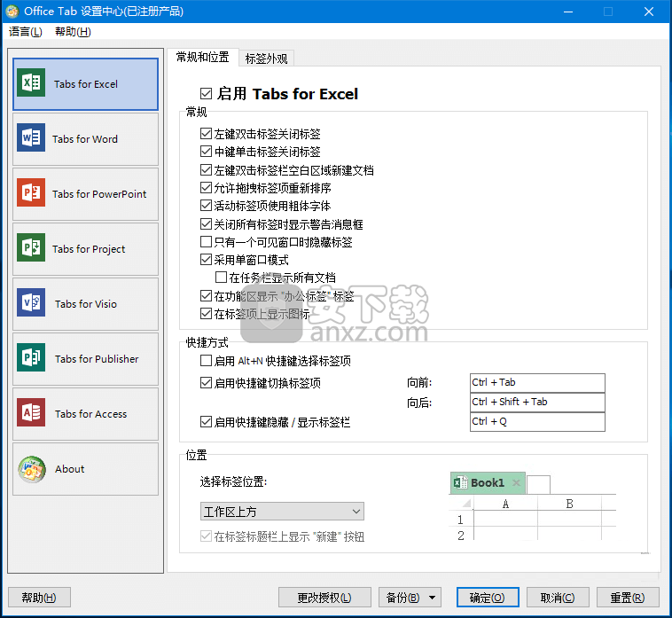Toggle 左键双击标签栏空白区域新建文档 checkbox
Screen dimensions: 672x618
[x=207, y=170]
